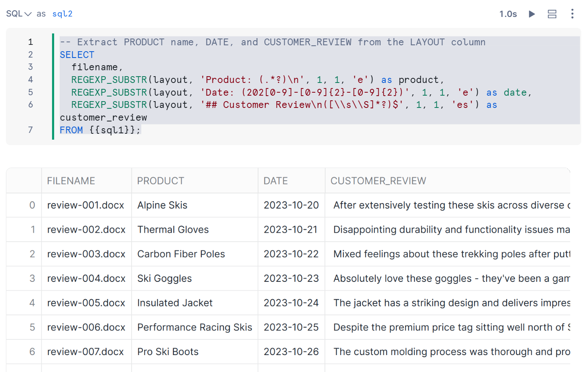Click the Performance Racing Skis cell
Image resolution: width=588 pixels, height=372 pixels.
pos(195,328)
